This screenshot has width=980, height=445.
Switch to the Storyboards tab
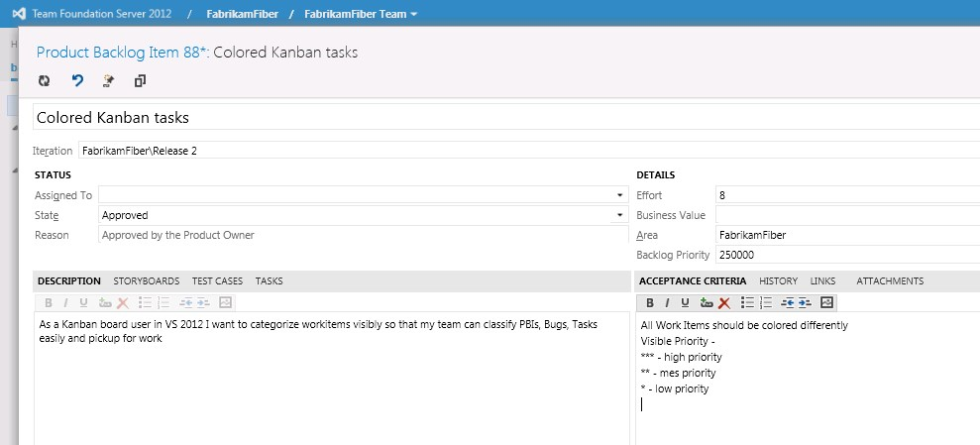pyautogui.click(x=147, y=281)
